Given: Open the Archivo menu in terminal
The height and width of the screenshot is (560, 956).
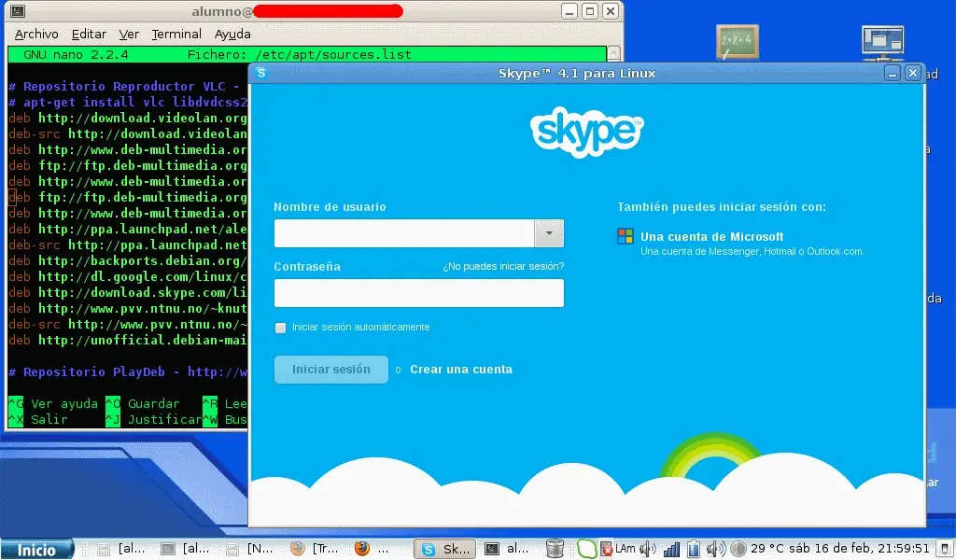Looking at the screenshot, I should pyautogui.click(x=36, y=35).
